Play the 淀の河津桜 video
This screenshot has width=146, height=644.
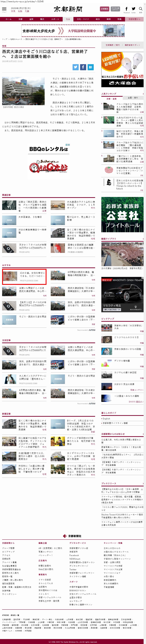coord(122,254)
